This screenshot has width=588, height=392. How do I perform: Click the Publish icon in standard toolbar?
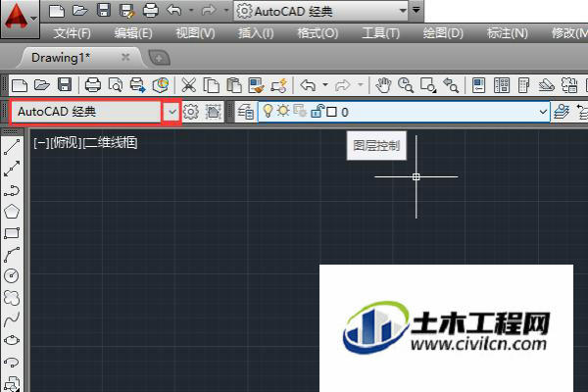(x=137, y=85)
